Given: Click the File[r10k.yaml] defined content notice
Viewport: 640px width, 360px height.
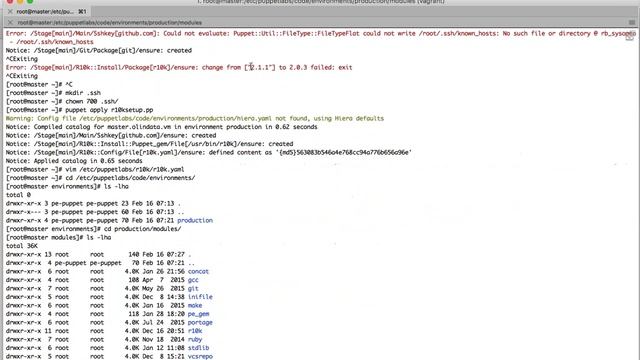Looking at the screenshot, I should 209,153.
